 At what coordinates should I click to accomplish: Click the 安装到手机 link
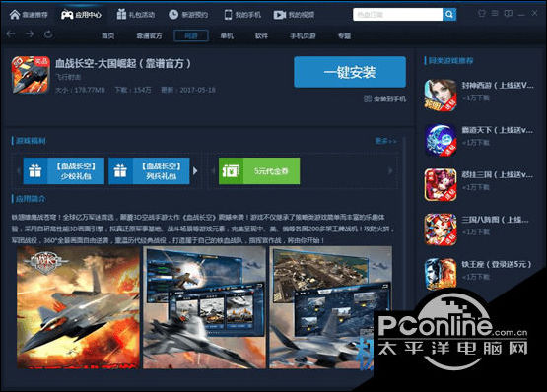click(x=384, y=99)
